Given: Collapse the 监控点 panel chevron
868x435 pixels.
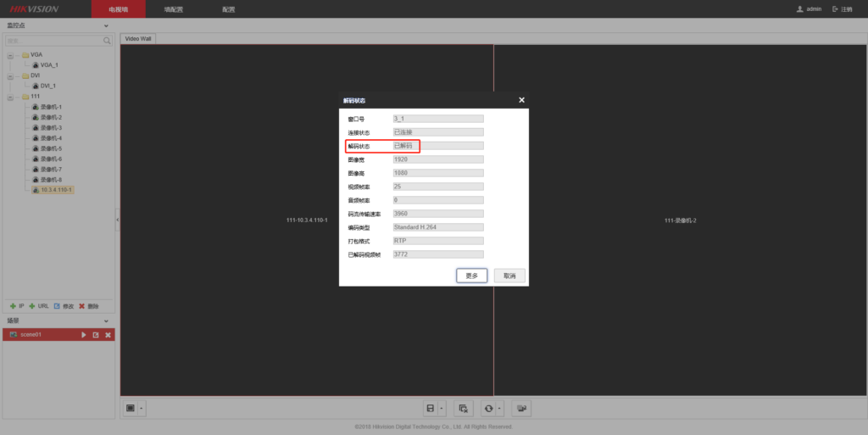Looking at the screenshot, I should pos(107,26).
